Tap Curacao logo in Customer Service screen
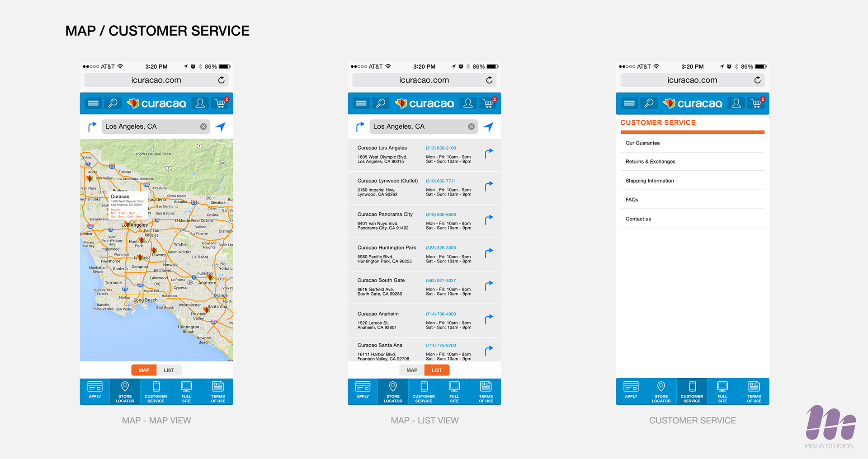 point(693,103)
